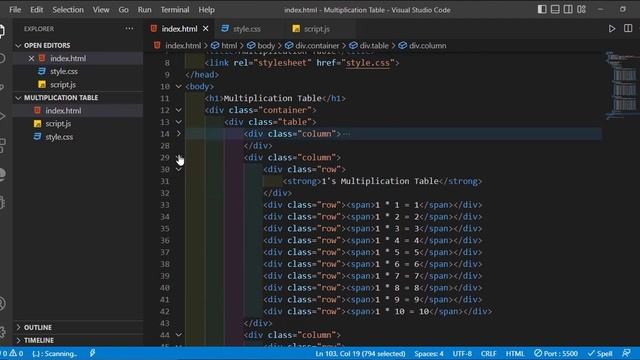This screenshot has height=360, width=640.
Task: Click CRLF end-of-line selector
Action: [488, 353]
